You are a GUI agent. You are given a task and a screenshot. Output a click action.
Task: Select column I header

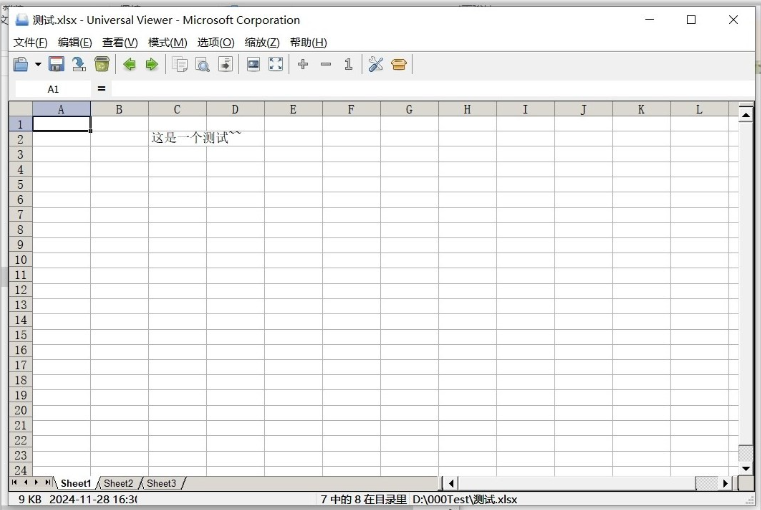(525, 109)
